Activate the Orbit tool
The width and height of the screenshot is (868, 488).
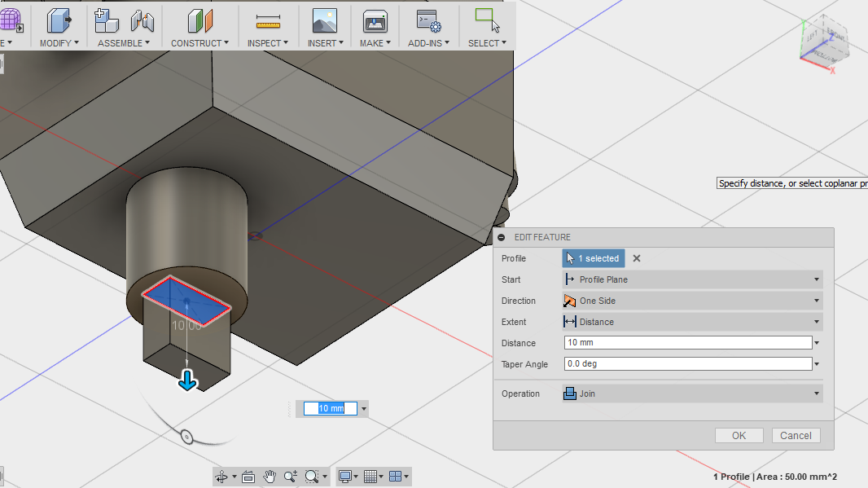(222, 476)
